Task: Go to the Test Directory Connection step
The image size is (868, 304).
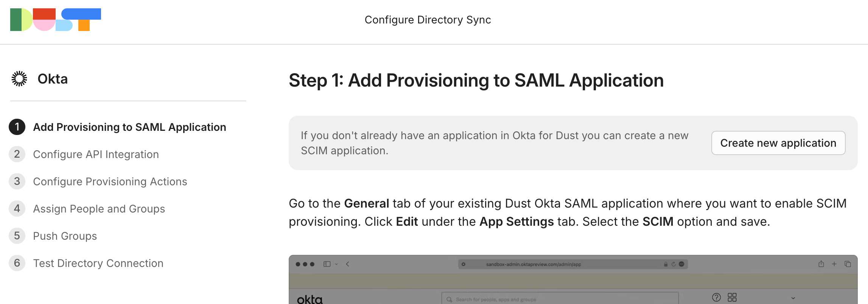Action: [98, 263]
